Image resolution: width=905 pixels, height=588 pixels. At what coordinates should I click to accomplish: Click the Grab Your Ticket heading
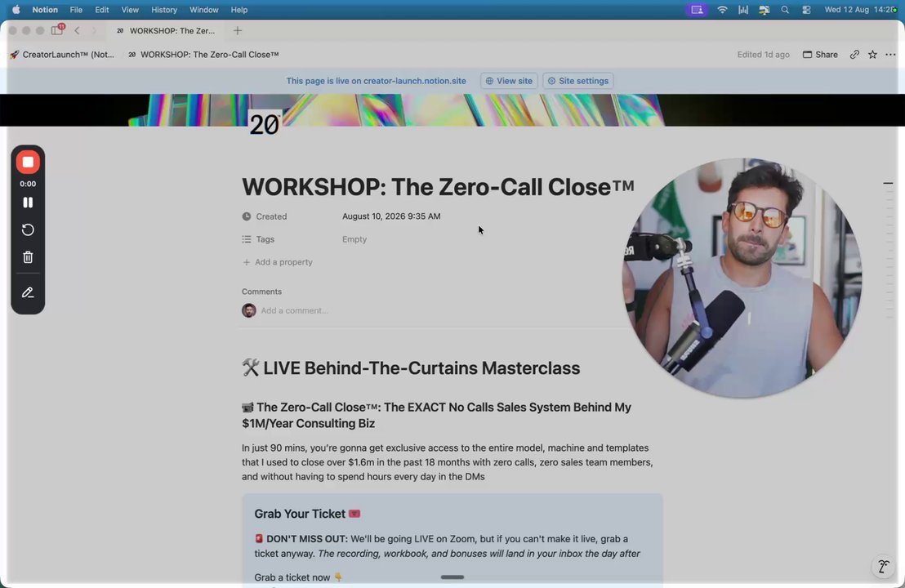tap(307, 514)
